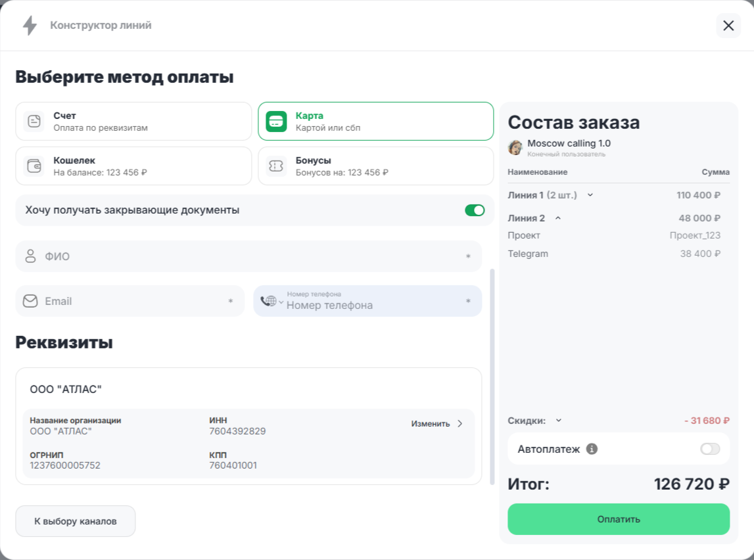Select Счет payment method
754x560 pixels.
coord(133,122)
